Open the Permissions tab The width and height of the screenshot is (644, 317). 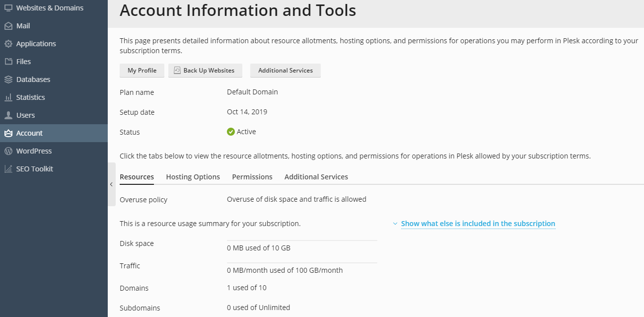click(252, 177)
